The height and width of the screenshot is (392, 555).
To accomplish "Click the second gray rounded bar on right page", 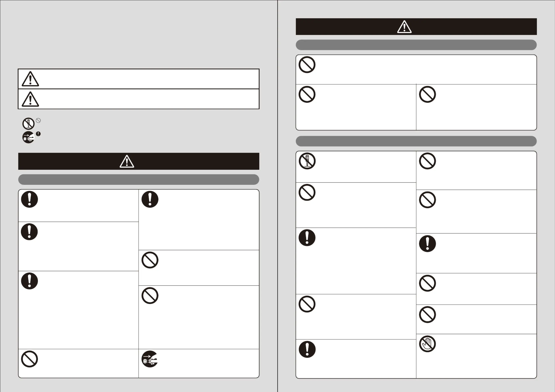I will point(416,141).
